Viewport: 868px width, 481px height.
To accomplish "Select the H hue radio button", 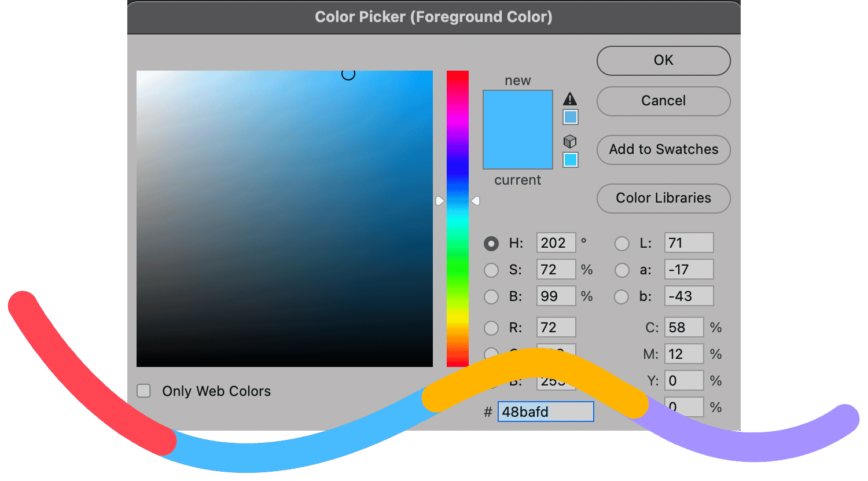I will coord(491,244).
